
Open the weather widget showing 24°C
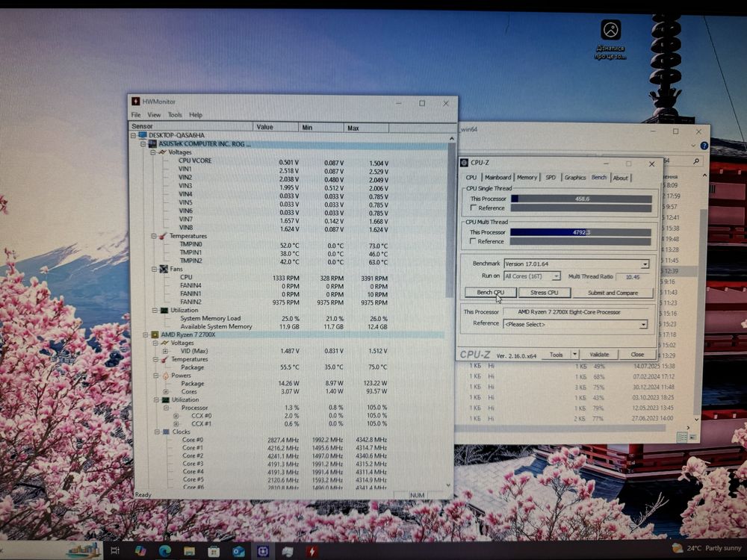coord(706,548)
